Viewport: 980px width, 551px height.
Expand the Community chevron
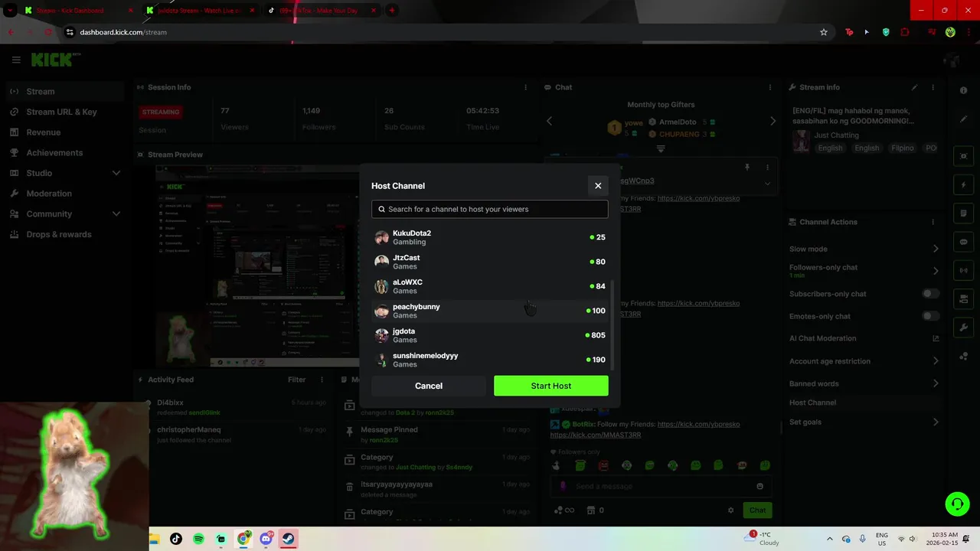pos(116,214)
